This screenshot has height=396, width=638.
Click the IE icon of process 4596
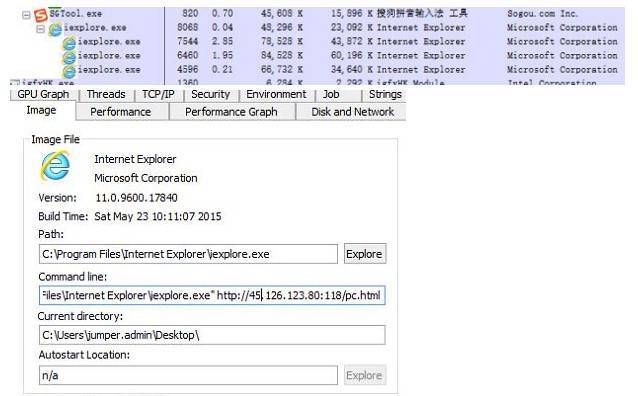pyautogui.click(x=69, y=70)
